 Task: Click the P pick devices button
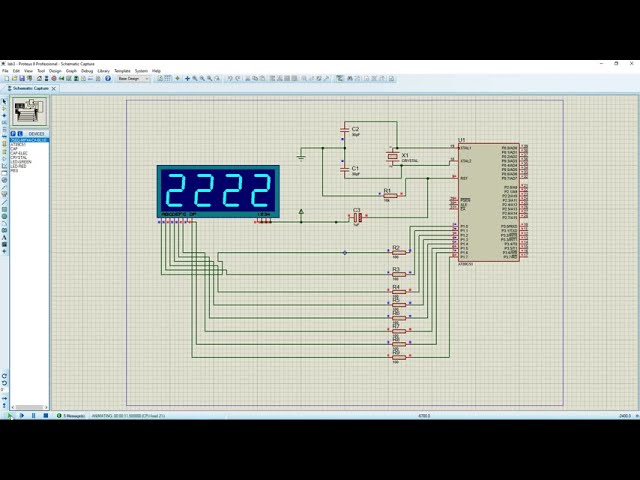[13, 133]
